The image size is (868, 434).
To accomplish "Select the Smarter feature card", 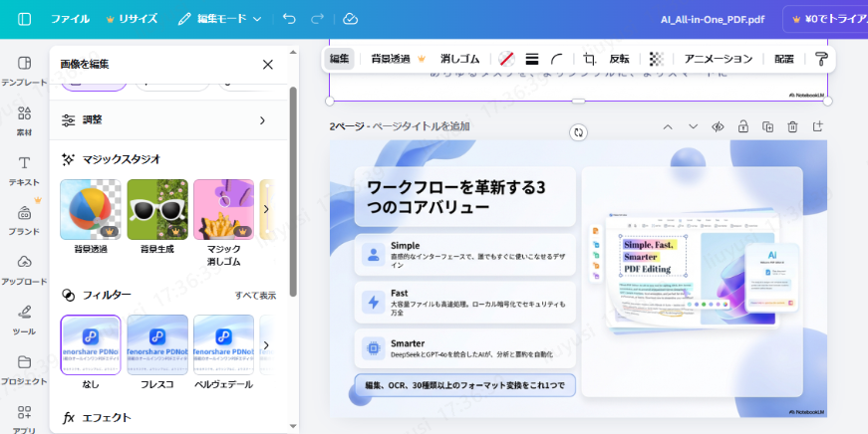I will 465,348.
